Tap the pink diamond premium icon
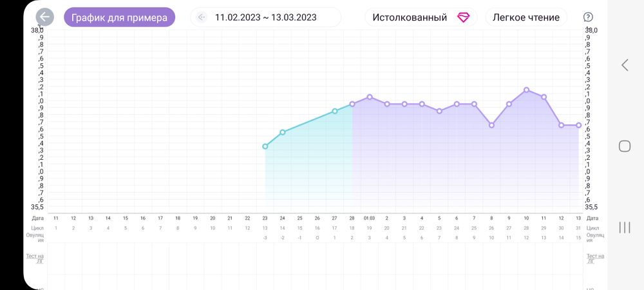The width and height of the screenshot is (644, 290). click(x=463, y=17)
